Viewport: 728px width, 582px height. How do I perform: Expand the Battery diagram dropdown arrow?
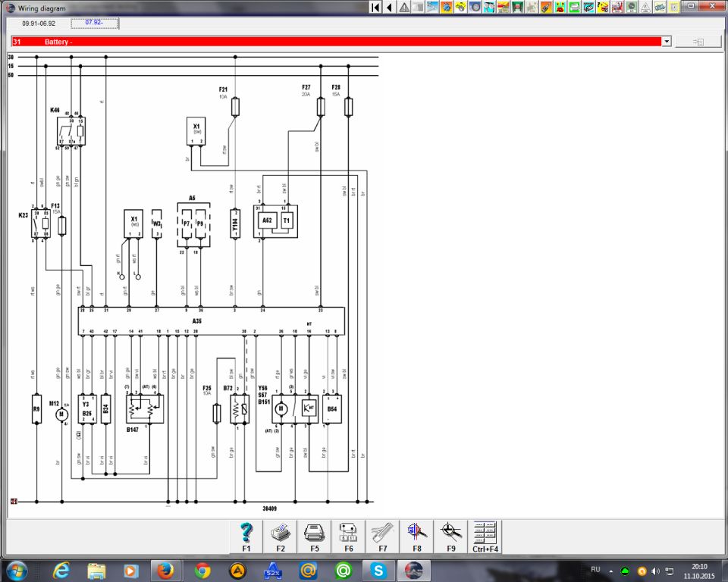[667, 42]
